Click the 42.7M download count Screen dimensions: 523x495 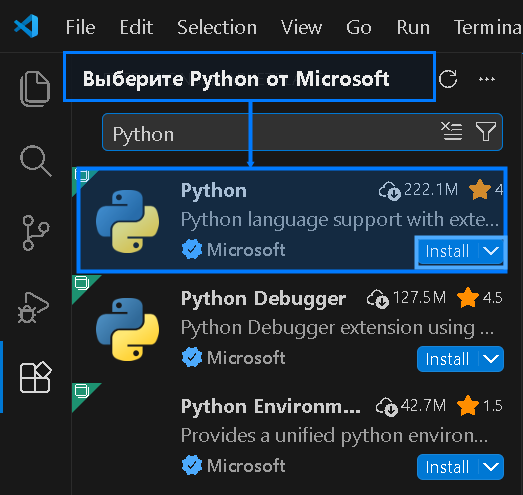[423, 405]
